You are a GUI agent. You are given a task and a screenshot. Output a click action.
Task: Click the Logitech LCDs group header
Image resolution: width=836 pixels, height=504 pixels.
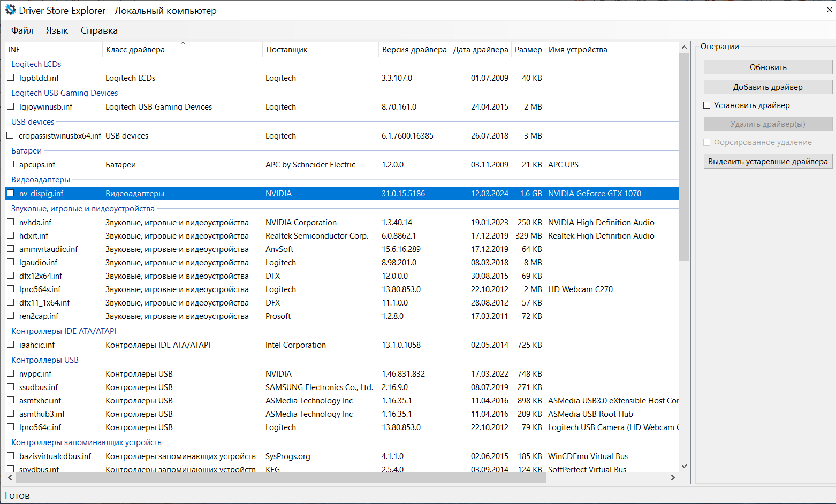pos(36,64)
